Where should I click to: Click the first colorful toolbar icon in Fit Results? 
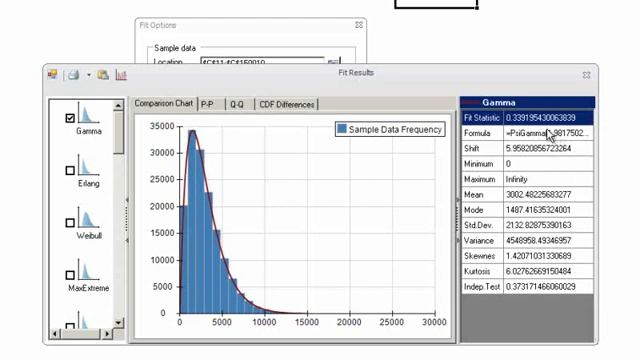point(52,75)
